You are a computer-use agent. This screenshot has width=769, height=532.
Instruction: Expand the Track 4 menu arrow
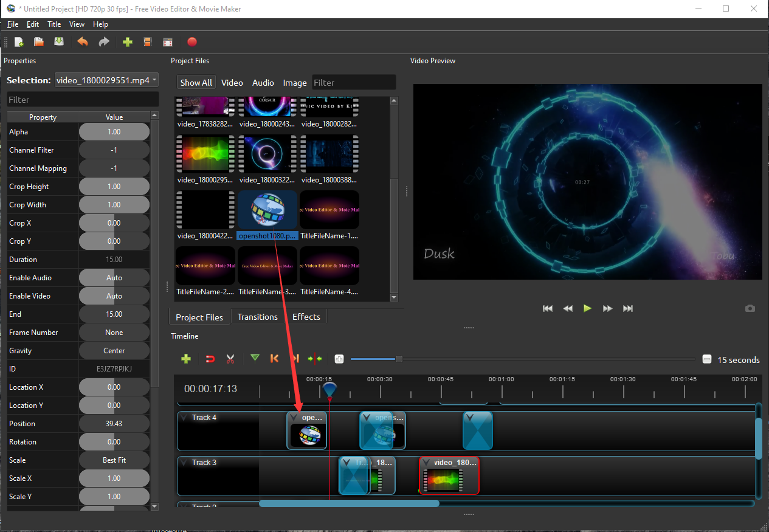coord(184,418)
